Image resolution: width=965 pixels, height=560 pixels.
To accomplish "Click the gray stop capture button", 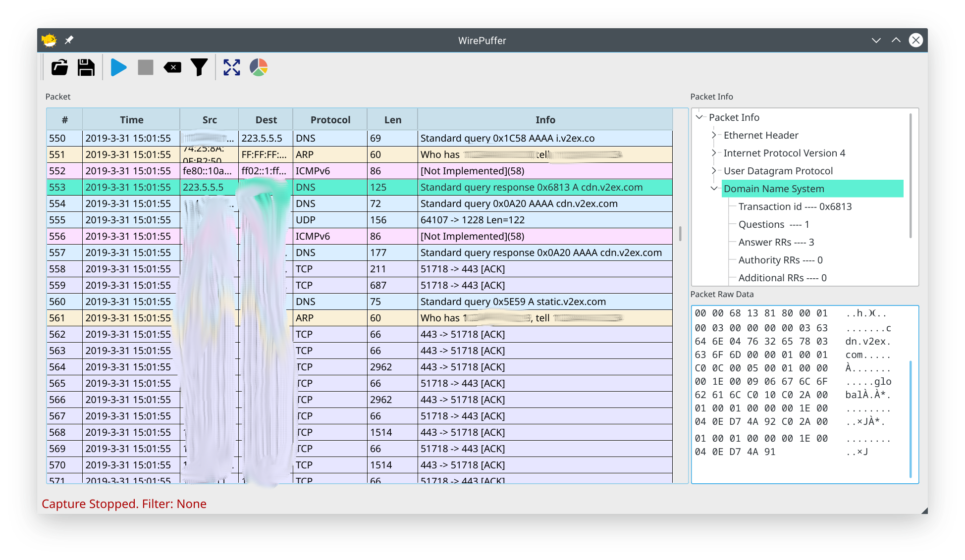I will tap(145, 67).
